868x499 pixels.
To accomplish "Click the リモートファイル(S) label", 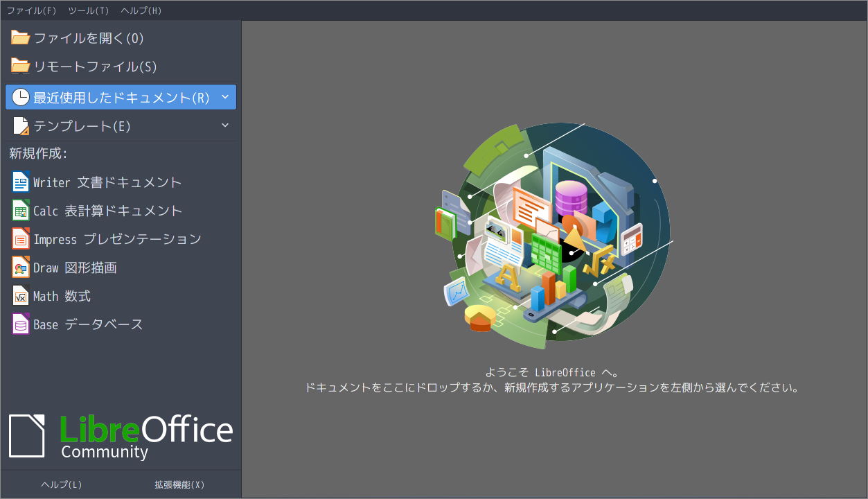I will (96, 67).
